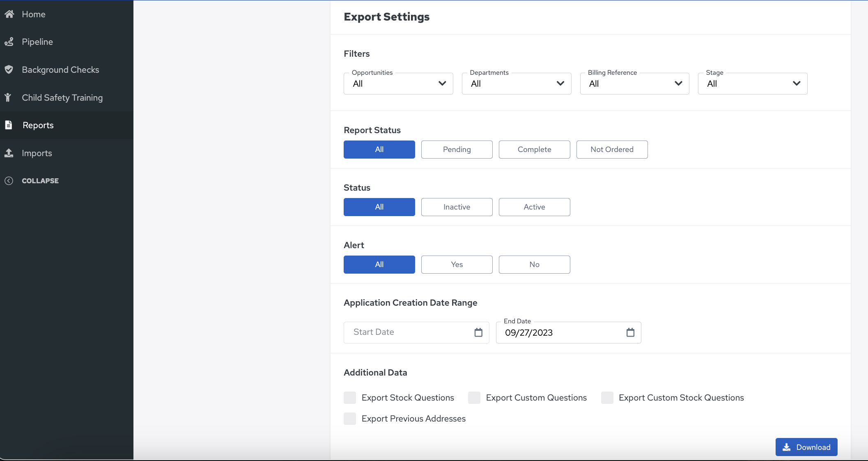Open the Home menu item
868x461 pixels.
(67, 14)
